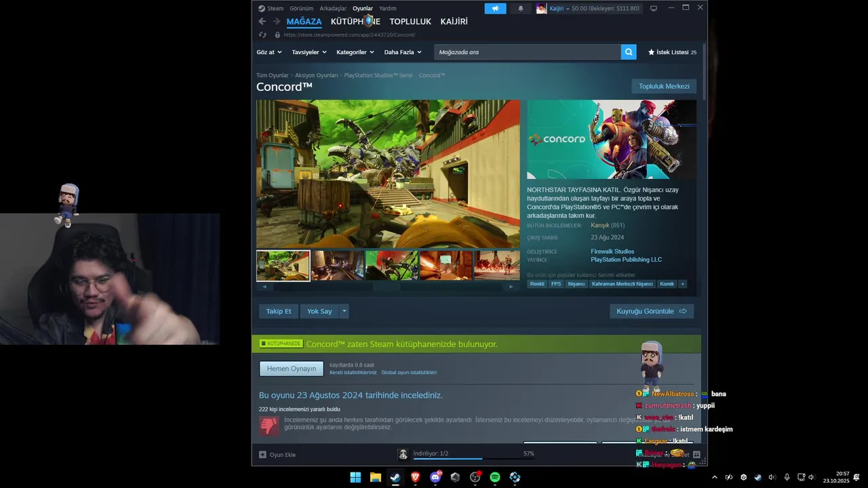Open Windows Start menu

tap(355, 477)
